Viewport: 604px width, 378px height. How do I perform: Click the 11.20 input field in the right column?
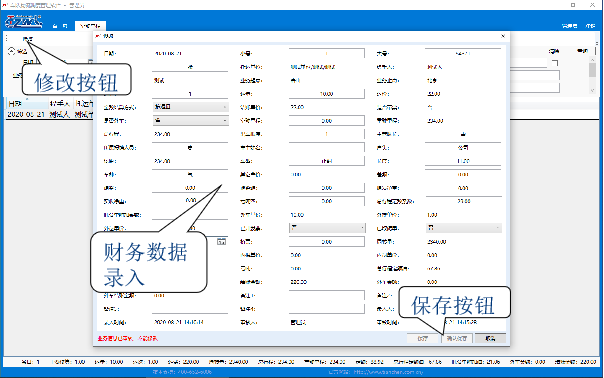(464, 161)
